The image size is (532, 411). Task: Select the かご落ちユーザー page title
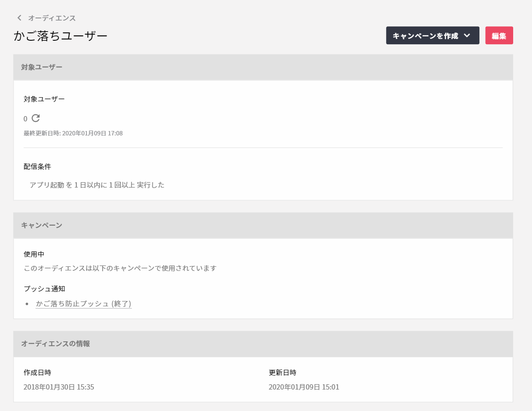point(60,36)
